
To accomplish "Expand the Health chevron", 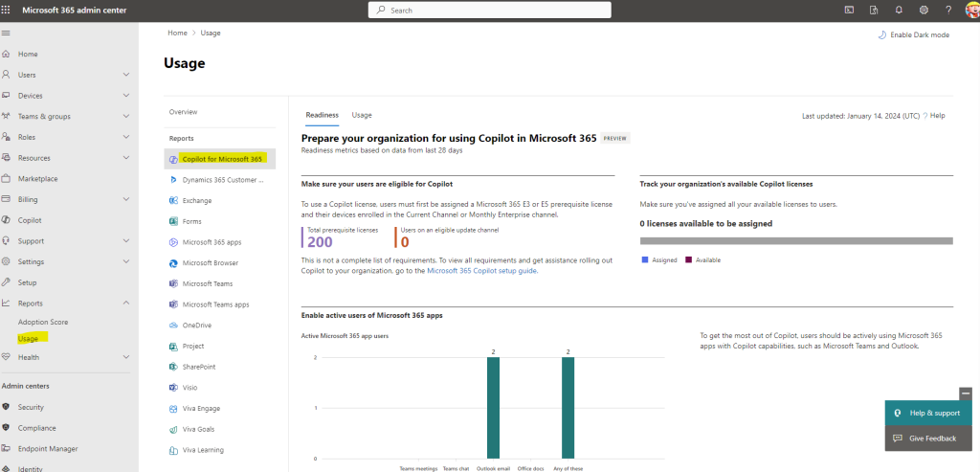I will pyautogui.click(x=126, y=357).
